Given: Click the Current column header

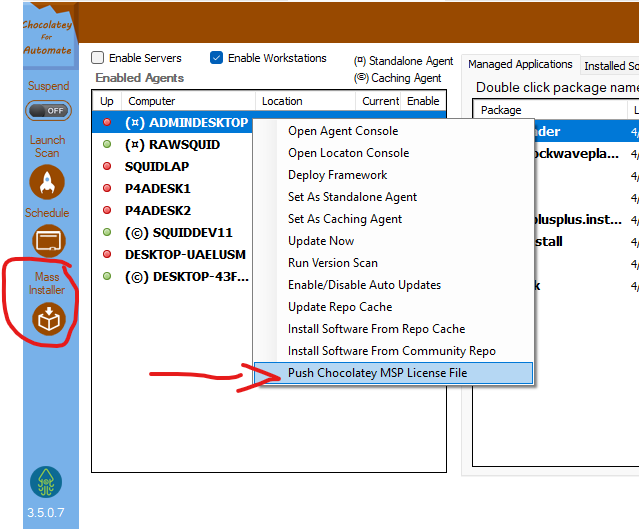Looking at the screenshot, I should (x=379, y=101).
